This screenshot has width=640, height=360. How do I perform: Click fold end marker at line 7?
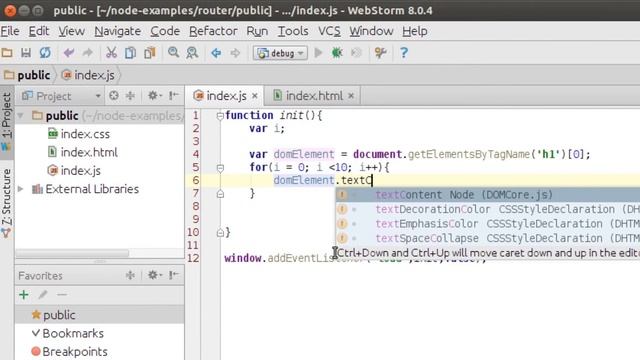pos(220,194)
